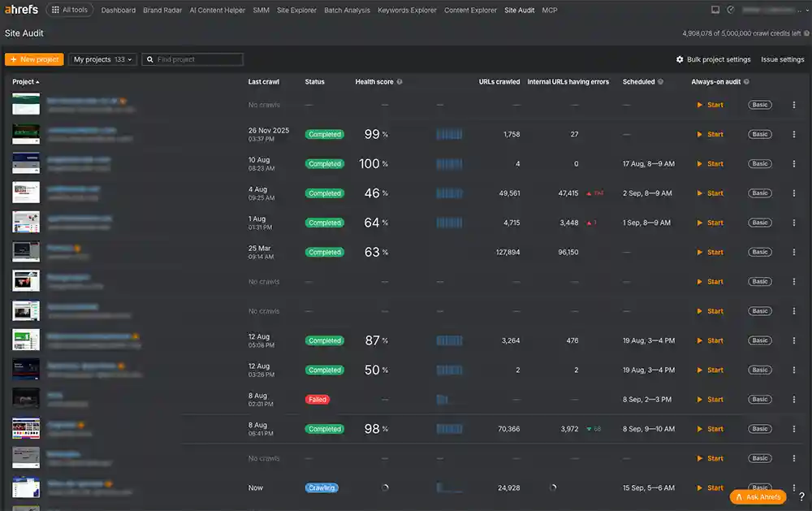Open more options for 46% health project
The image size is (812, 511).
tap(794, 193)
